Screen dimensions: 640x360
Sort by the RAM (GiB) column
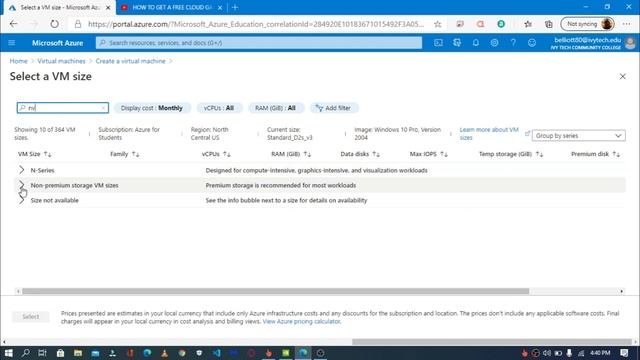coord(291,154)
